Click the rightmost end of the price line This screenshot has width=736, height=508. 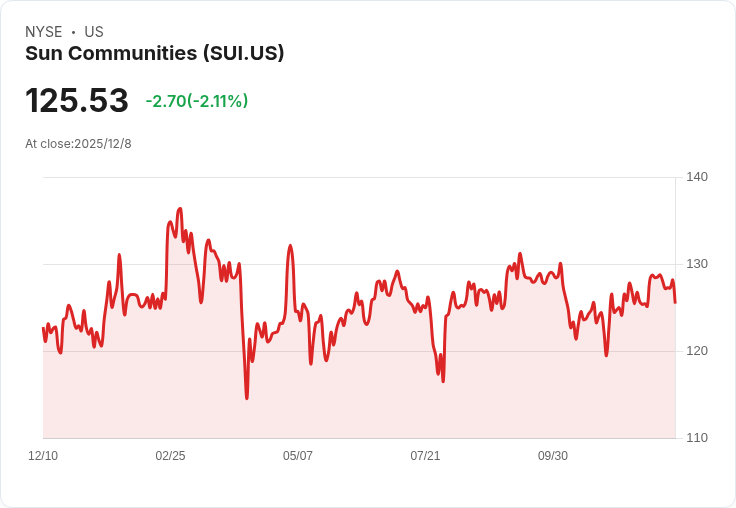pos(675,302)
